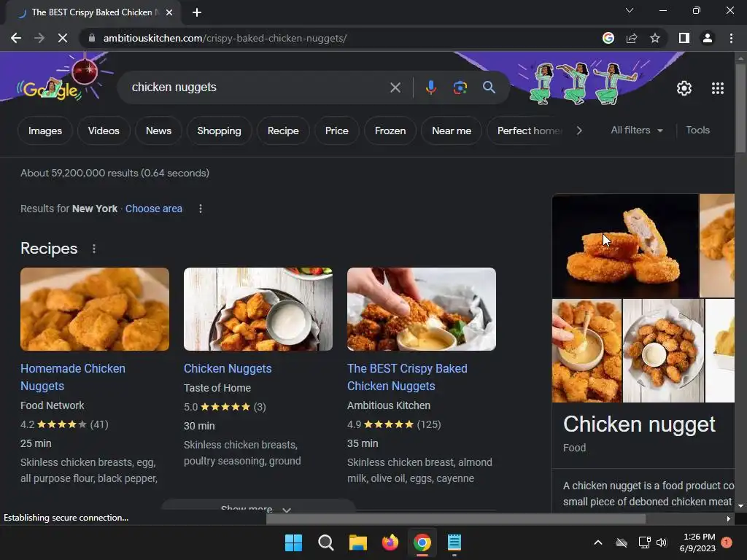Screen dimensions: 747x560
Task: View site information lock icon
Action: (x=92, y=38)
